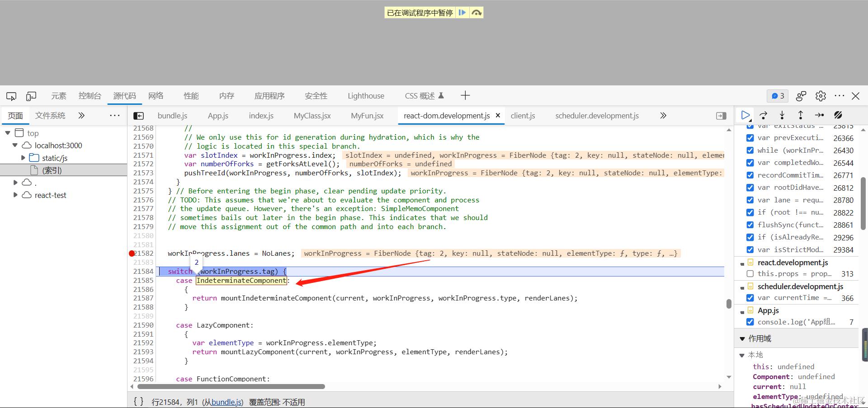The height and width of the screenshot is (408, 868).
Task: Collapse the 作用域 scope section
Action: 742,338
